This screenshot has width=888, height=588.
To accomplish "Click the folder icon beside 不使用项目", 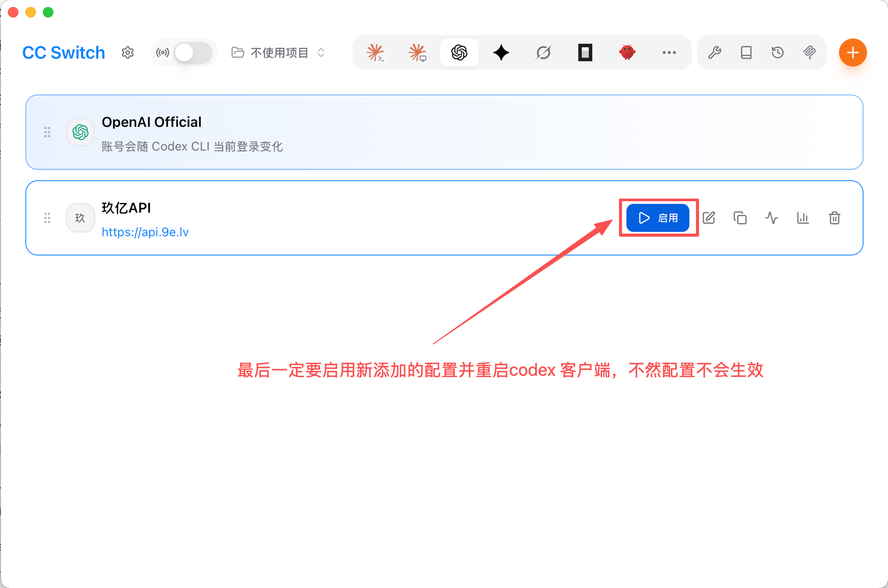I will click(238, 52).
